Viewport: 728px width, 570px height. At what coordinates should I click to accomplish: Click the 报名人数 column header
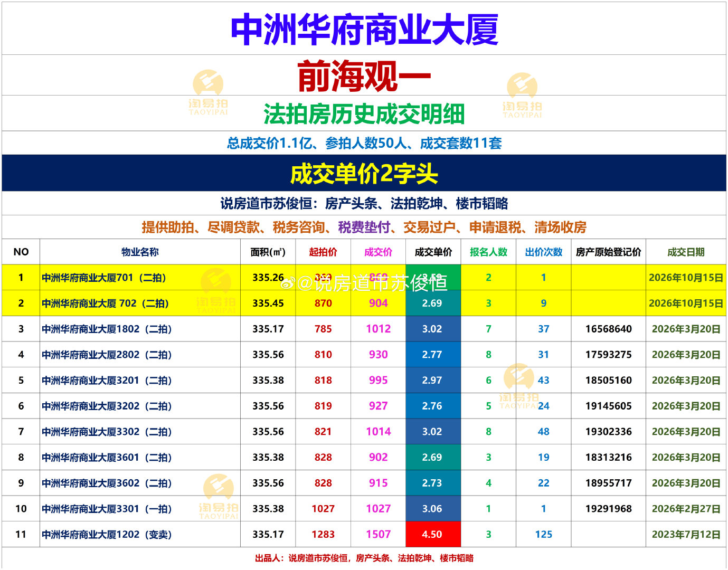tap(488, 252)
